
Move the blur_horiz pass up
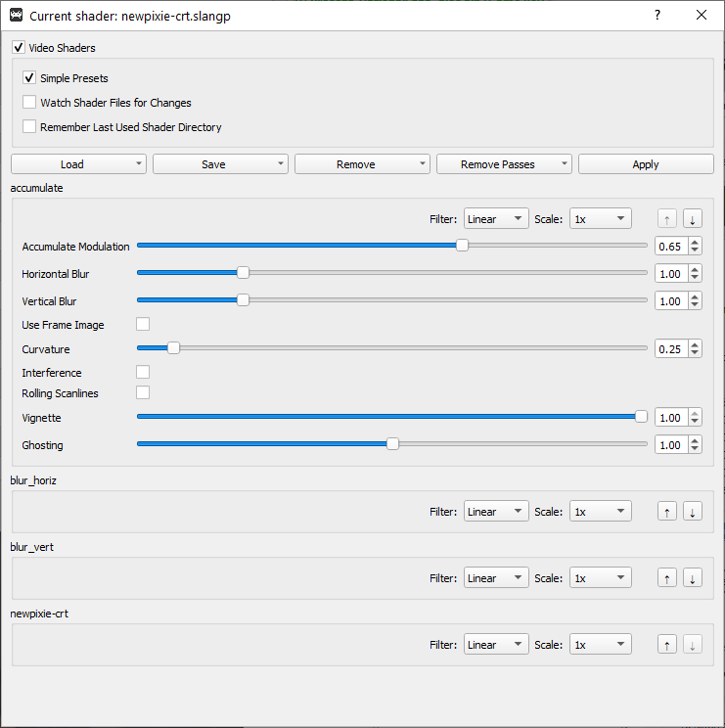tap(667, 512)
